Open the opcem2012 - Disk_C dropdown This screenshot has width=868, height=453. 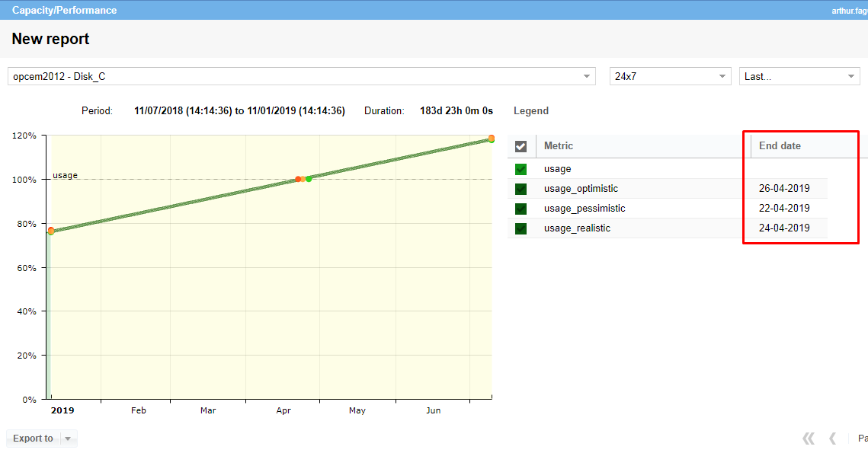pos(587,77)
